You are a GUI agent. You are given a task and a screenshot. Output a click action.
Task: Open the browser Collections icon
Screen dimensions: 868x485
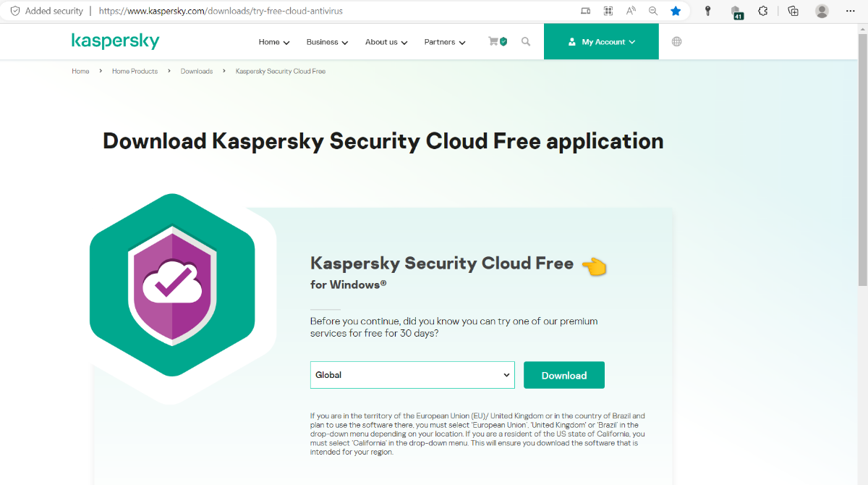793,11
